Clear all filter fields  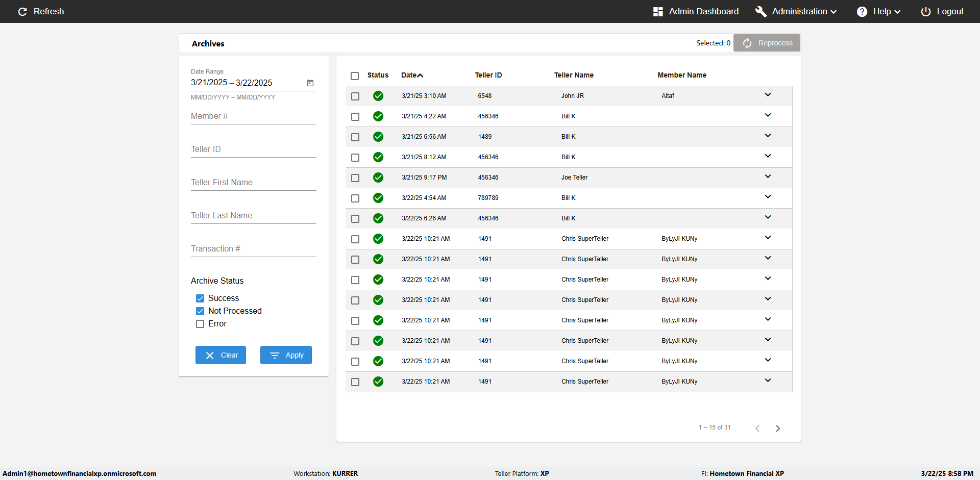click(x=220, y=355)
